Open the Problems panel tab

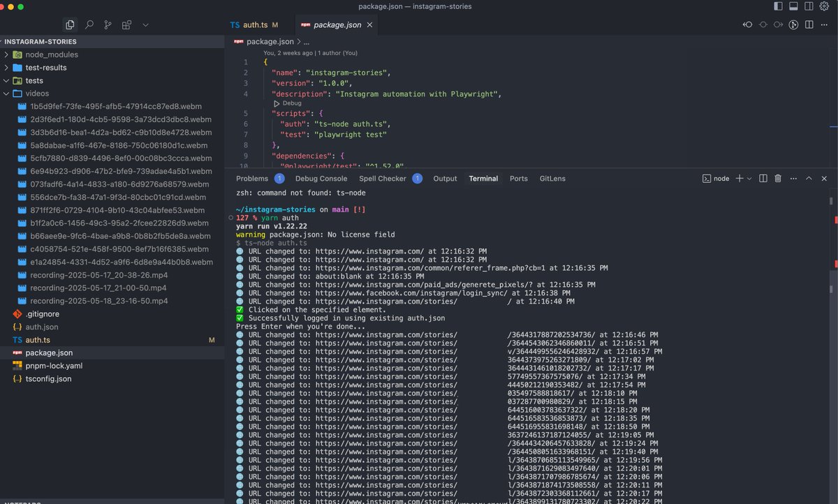click(x=252, y=179)
